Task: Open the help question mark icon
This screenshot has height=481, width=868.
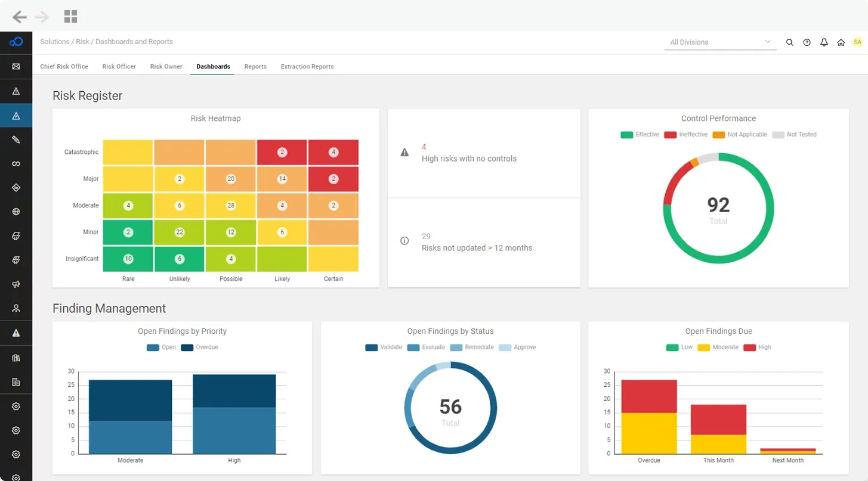Action: [807, 42]
